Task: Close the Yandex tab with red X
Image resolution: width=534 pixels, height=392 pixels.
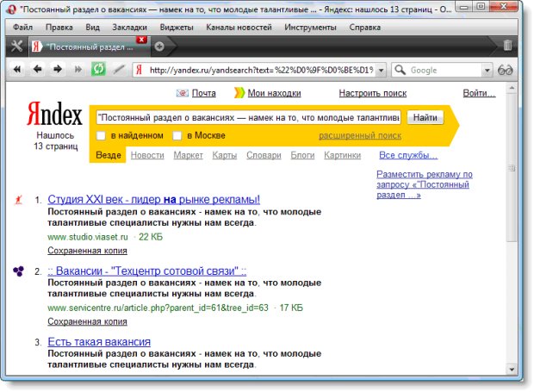Action: click(x=141, y=40)
